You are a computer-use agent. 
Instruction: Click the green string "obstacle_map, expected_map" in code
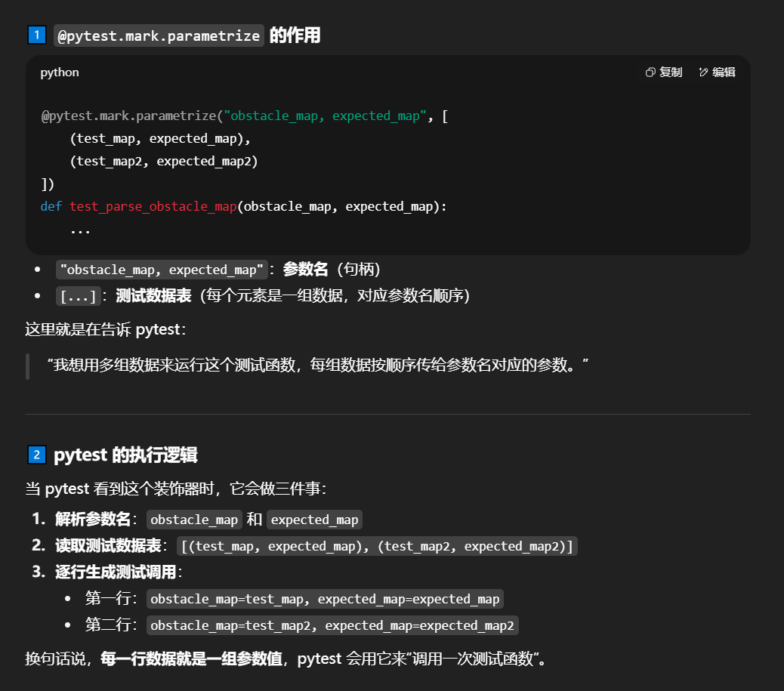click(325, 116)
